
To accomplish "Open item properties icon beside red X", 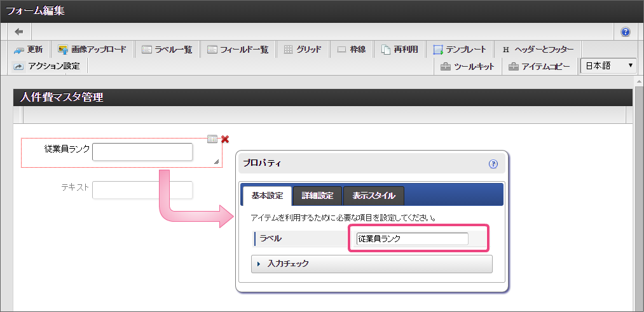I will (212, 139).
